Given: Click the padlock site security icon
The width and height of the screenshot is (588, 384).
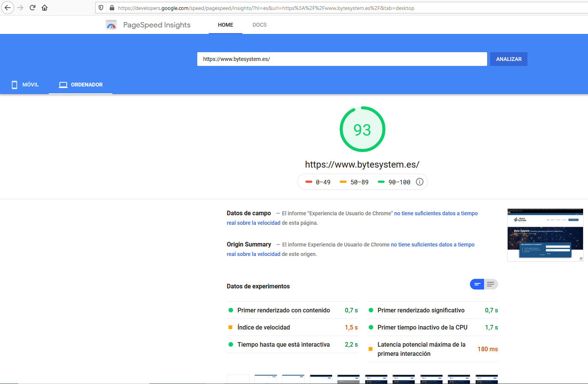Looking at the screenshot, I should coord(112,8).
